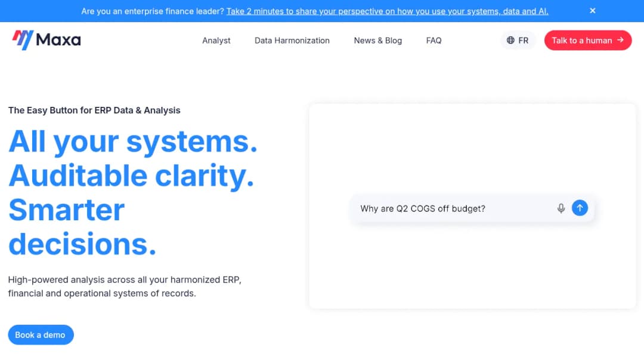Go to News & Blog

[x=378, y=41]
